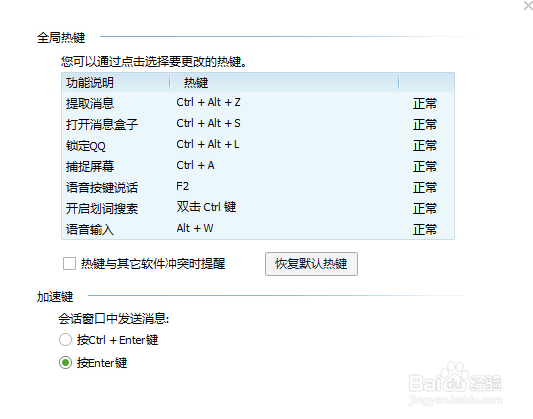The height and width of the screenshot is (419, 533).
Task: Click 恢复默认热键 button
Action: 311,264
